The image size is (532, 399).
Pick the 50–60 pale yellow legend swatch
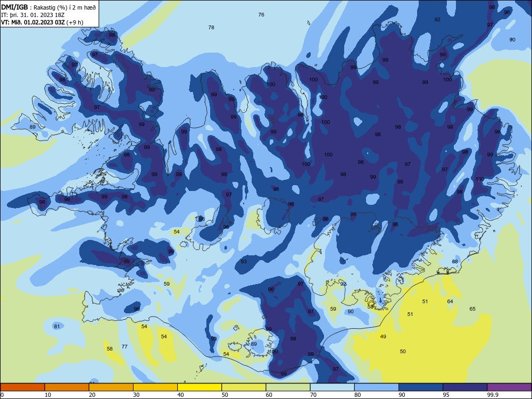(244, 387)
